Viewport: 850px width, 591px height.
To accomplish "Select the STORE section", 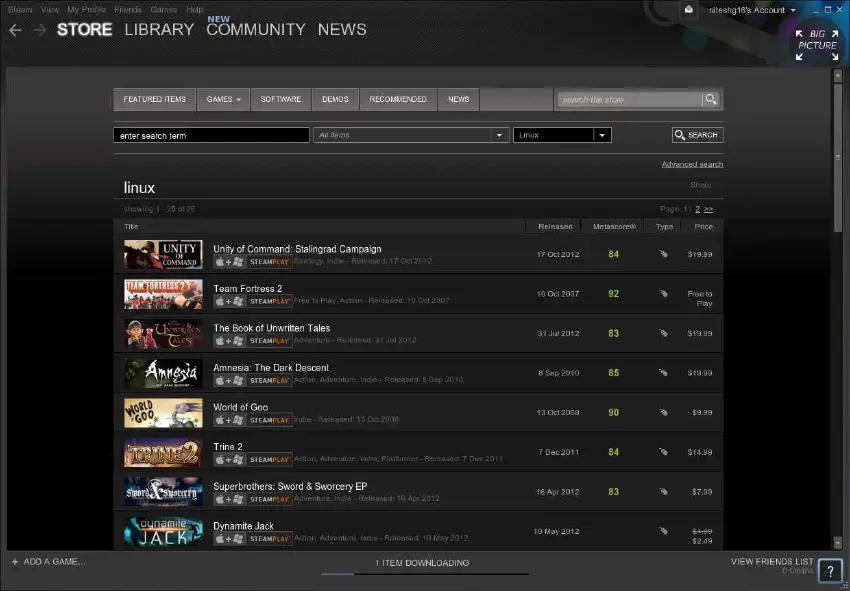I will pos(85,29).
